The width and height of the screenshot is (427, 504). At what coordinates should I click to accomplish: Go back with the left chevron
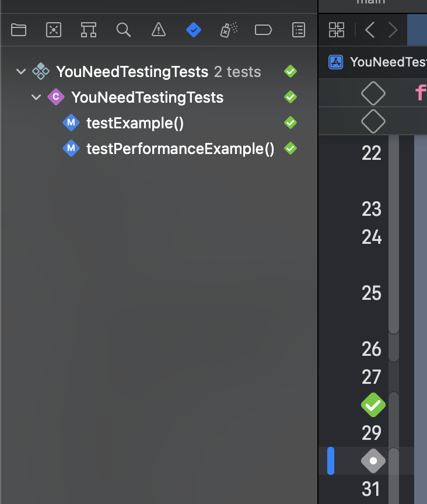[x=370, y=30]
